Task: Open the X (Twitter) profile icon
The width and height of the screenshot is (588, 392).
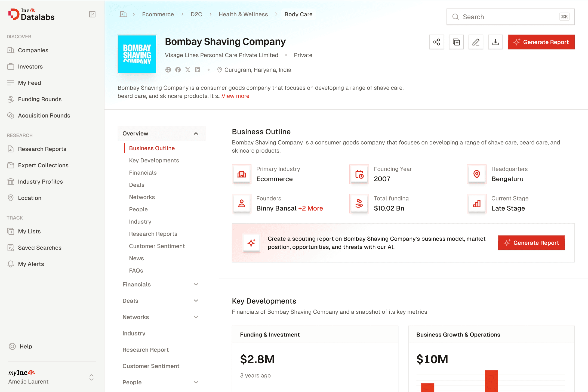Action: point(188,70)
